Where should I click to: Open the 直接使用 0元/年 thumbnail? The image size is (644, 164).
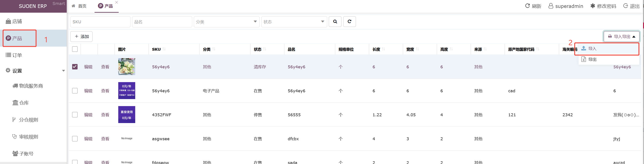(x=127, y=114)
